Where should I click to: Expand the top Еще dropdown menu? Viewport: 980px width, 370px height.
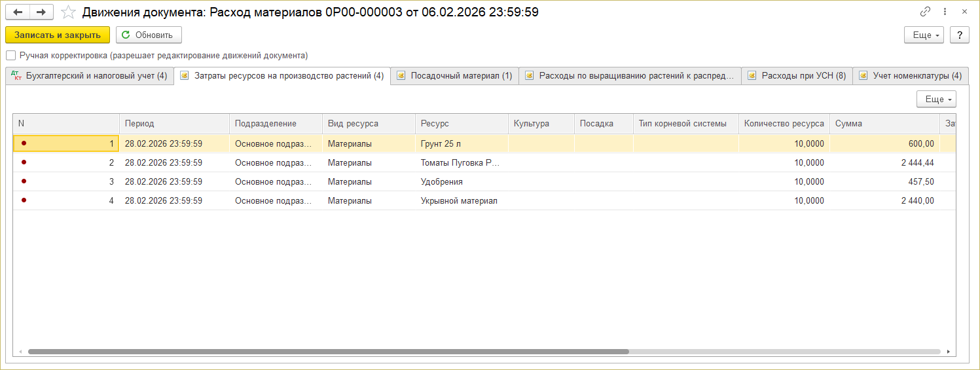click(923, 35)
